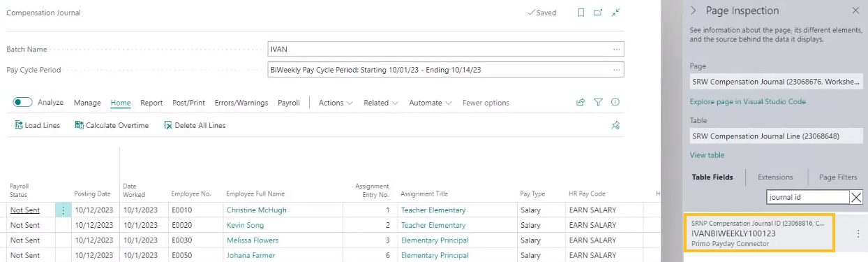Open options menu for IVANBIWEEKLY100123 field
This screenshot has width=868, height=262.
point(858,234)
